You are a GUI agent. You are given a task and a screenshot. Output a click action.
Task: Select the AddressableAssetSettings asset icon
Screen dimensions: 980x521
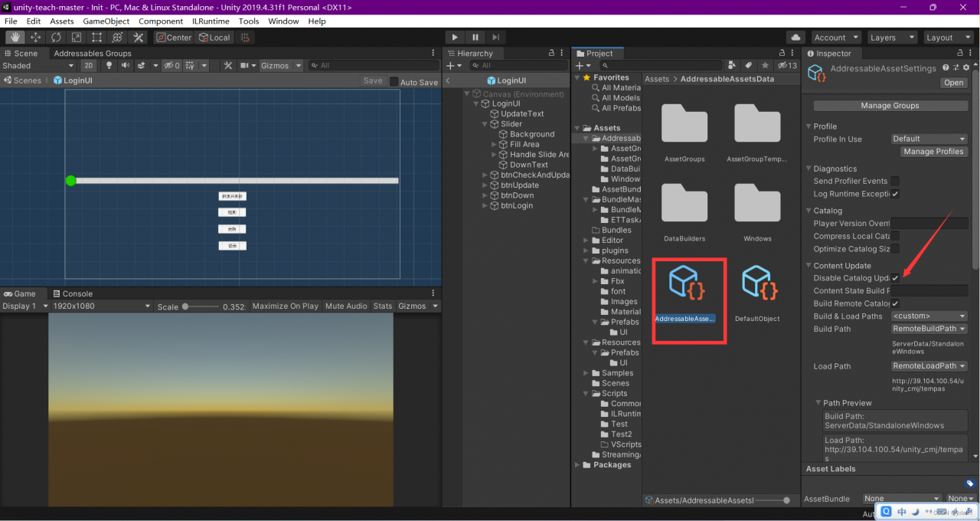686,283
